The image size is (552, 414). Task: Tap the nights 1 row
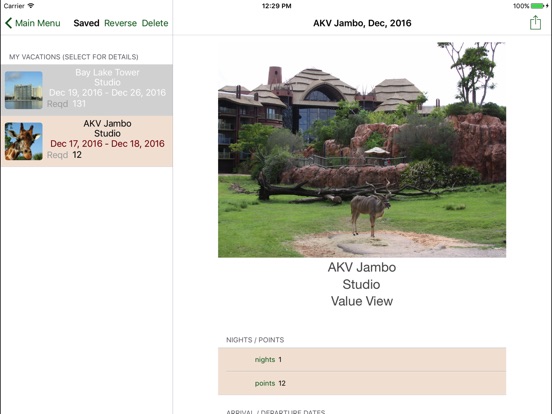click(x=362, y=359)
